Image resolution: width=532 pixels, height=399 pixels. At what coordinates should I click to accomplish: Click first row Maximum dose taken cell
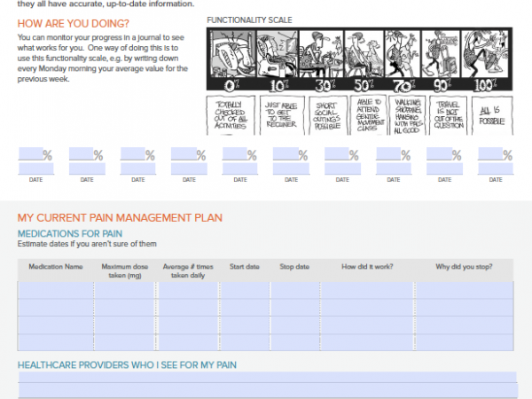pos(125,290)
